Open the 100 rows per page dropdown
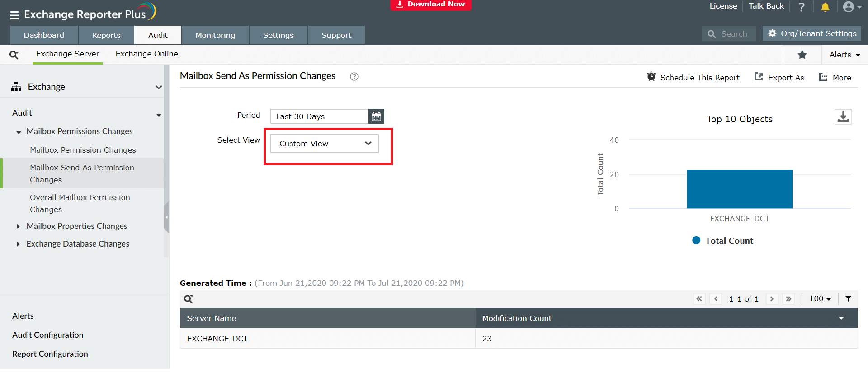The image size is (868, 377). coord(820,299)
